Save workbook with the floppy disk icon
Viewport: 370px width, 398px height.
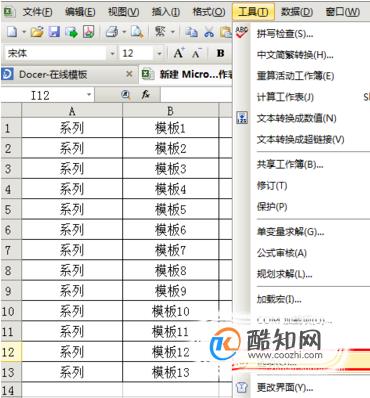click(x=54, y=32)
